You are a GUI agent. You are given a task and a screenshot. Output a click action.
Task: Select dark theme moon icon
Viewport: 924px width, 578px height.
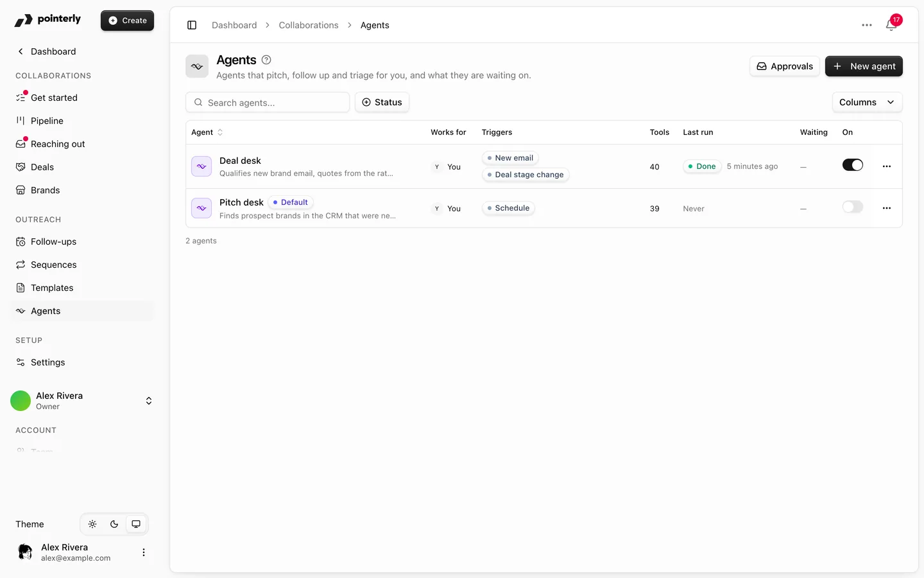(114, 524)
